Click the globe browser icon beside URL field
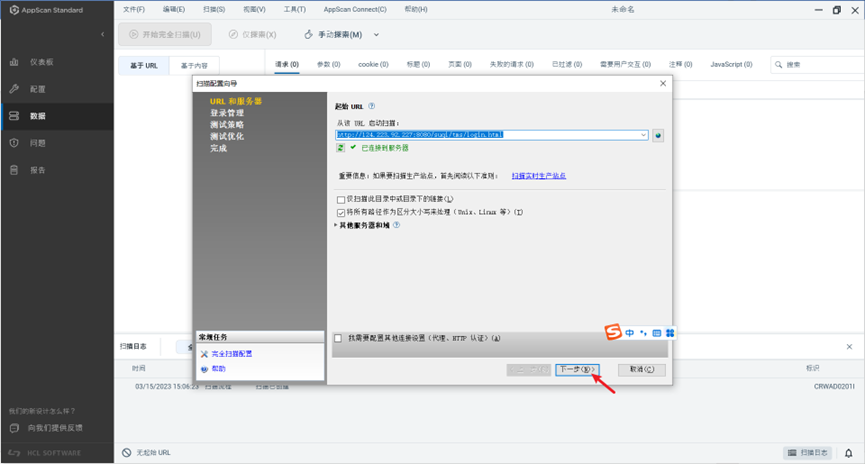Screen dimensions: 865x464 click(658, 135)
